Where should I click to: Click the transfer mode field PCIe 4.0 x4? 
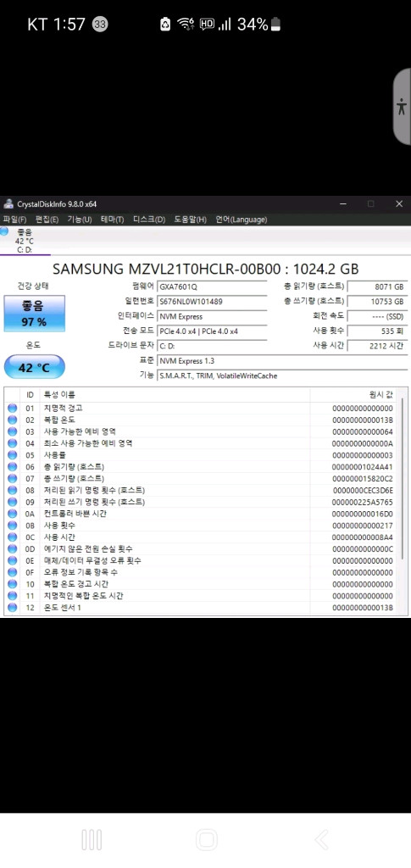[212, 331]
